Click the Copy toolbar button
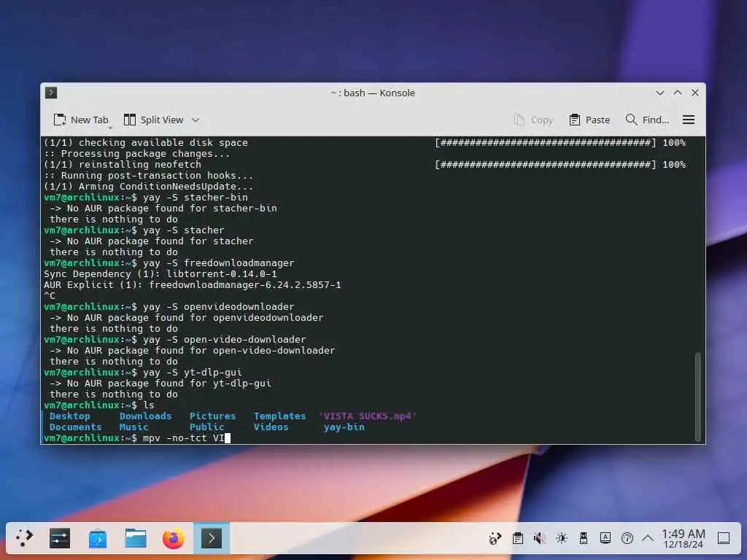 point(533,120)
